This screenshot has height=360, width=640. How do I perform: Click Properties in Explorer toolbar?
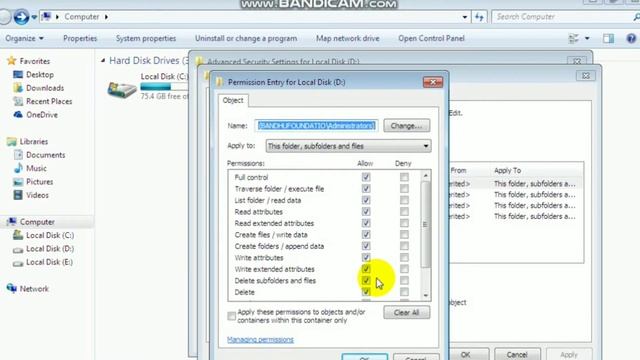[x=80, y=38]
